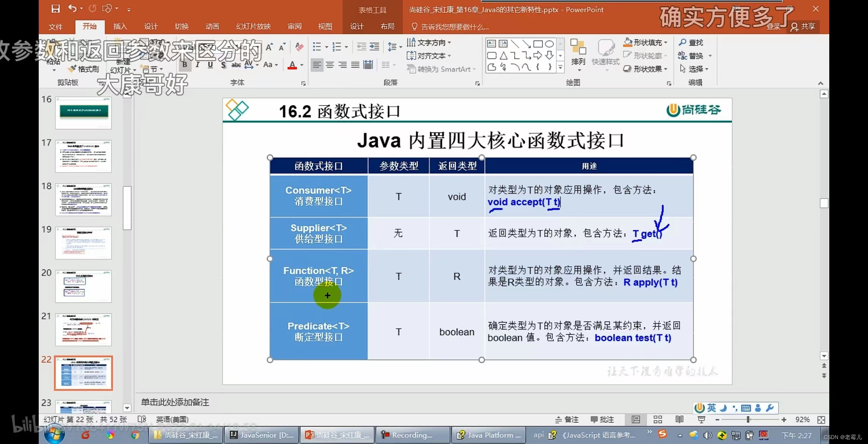Image resolution: width=868 pixels, height=444 pixels.
Task: Select slide 21 thumbnail
Action: point(84,329)
